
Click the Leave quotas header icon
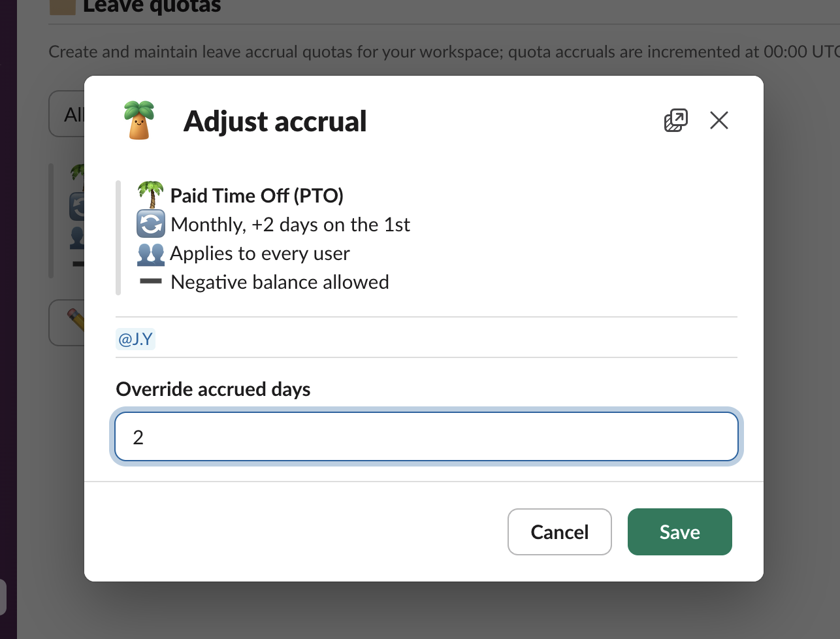[x=63, y=7]
